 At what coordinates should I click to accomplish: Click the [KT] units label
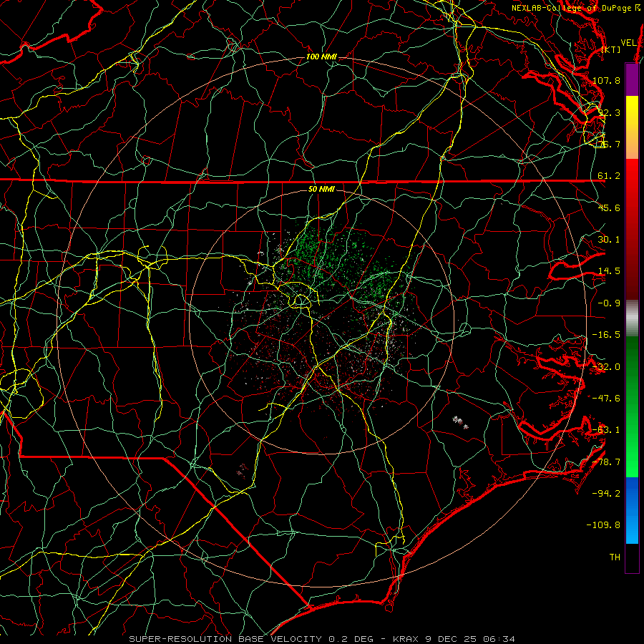coord(611,49)
